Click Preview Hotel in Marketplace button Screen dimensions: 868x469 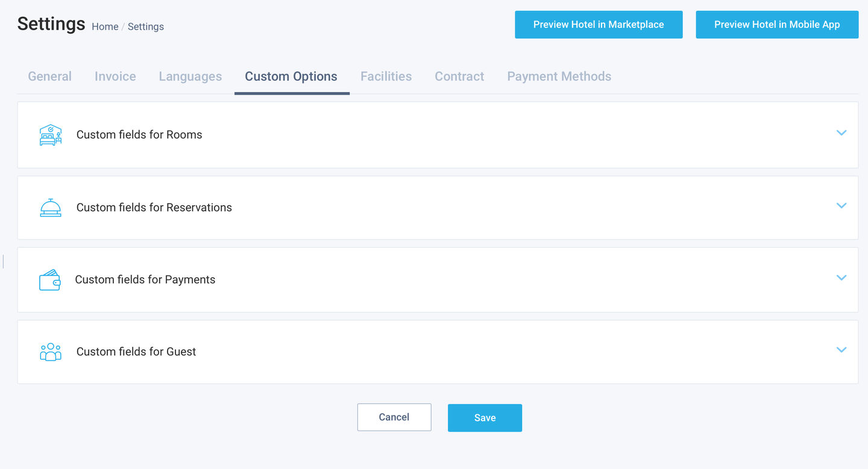[599, 25]
